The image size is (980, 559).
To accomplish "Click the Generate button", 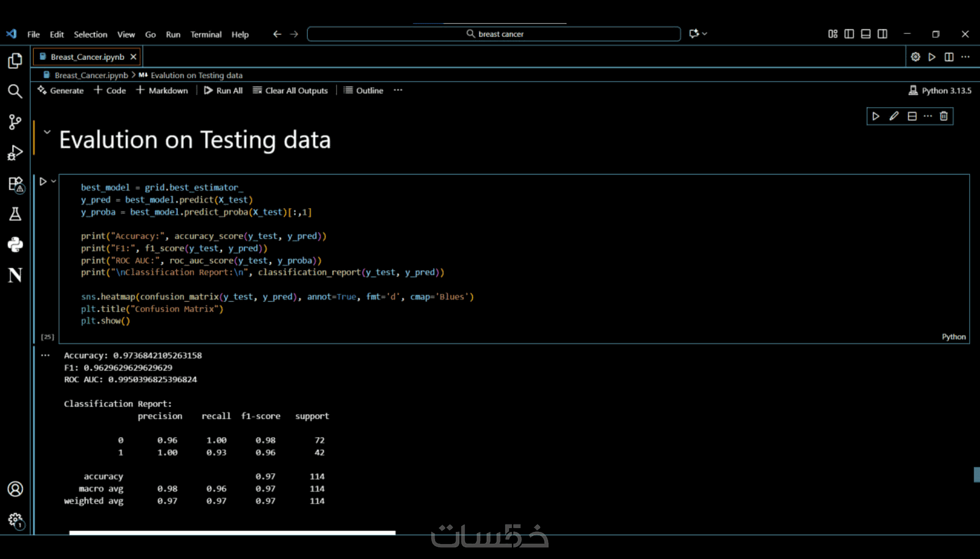I will tap(61, 90).
